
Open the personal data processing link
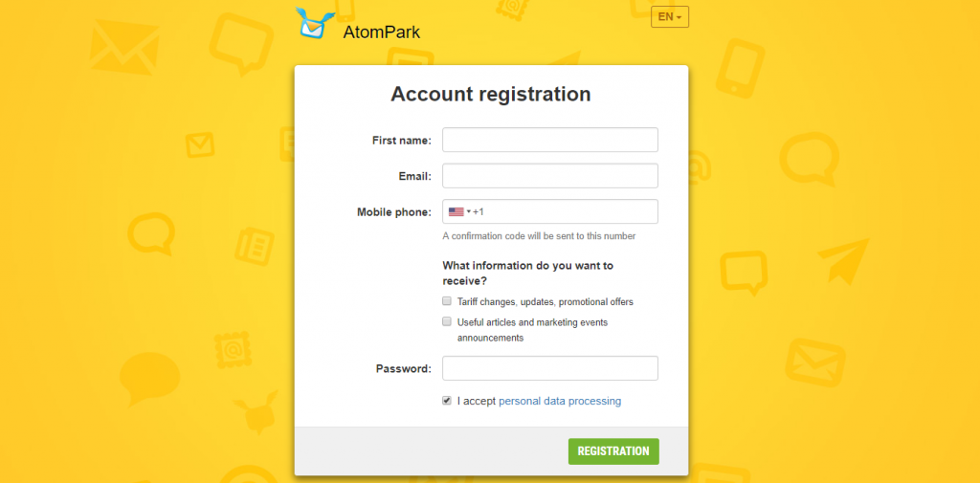[560, 401]
